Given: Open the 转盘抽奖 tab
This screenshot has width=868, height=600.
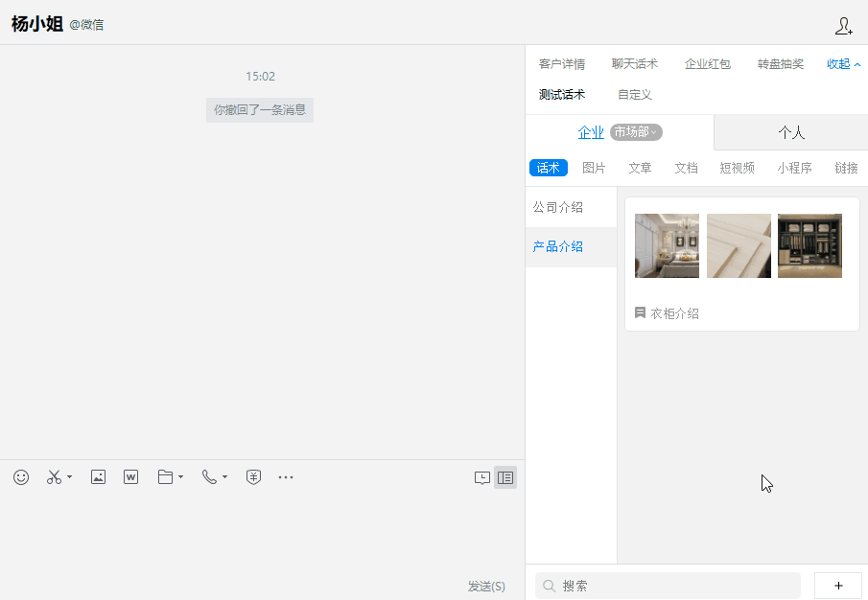Looking at the screenshot, I should click(x=781, y=64).
